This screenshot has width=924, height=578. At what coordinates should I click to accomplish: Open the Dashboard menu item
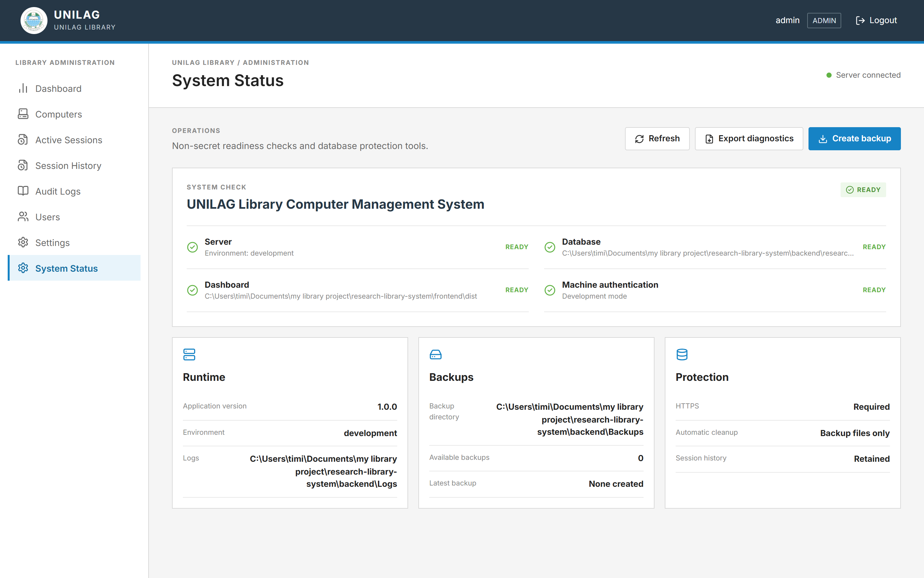pos(74,89)
